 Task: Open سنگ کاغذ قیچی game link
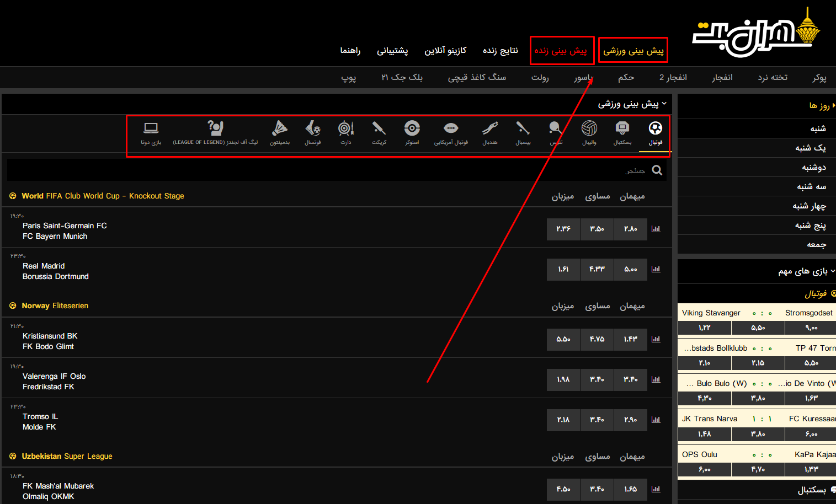[x=477, y=78]
